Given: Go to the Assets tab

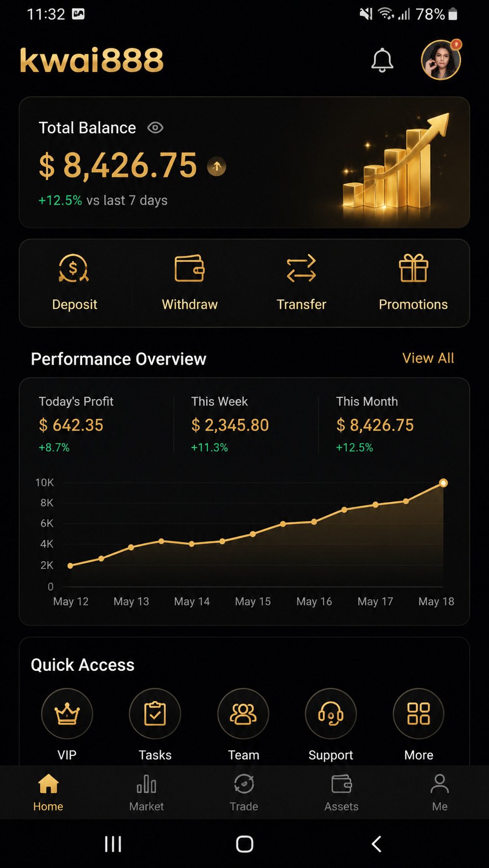Looking at the screenshot, I should pyautogui.click(x=341, y=793).
